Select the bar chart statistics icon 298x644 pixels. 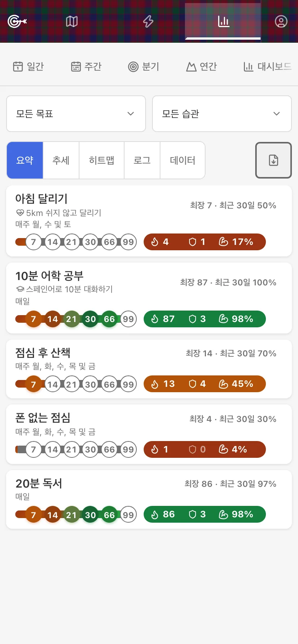pyautogui.click(x=223, y=21)
